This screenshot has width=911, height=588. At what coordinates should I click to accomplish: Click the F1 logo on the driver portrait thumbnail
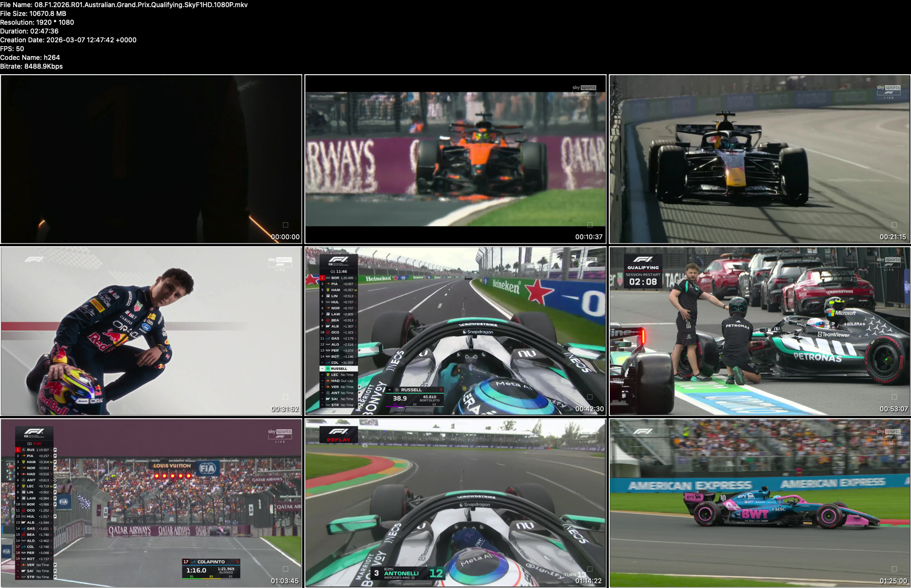pos(34,259)
